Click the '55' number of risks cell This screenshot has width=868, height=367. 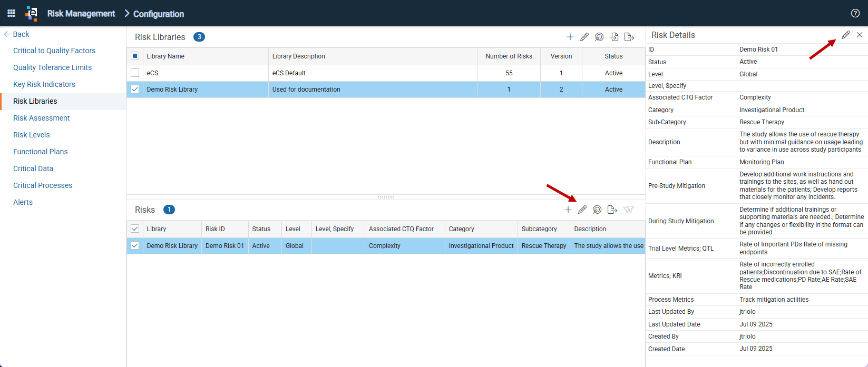click(x=509, y=73)
